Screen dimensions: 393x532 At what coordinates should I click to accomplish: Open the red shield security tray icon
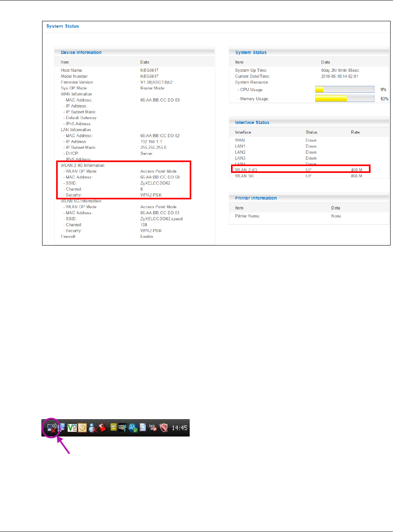[164, 428]
